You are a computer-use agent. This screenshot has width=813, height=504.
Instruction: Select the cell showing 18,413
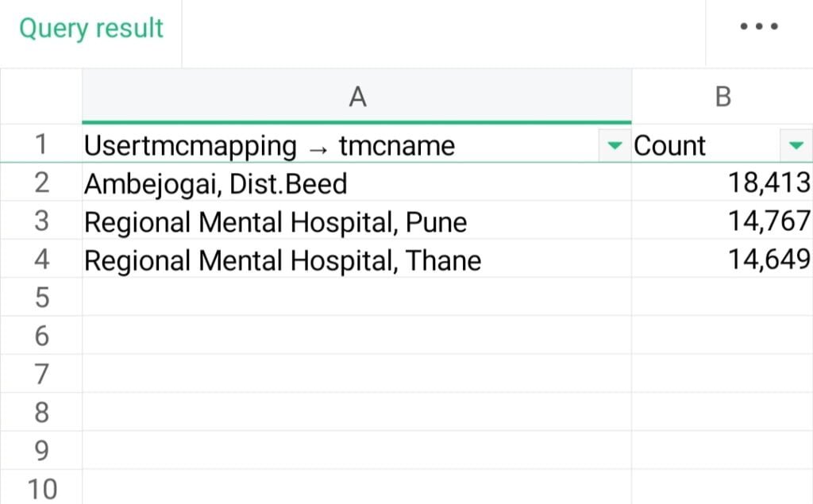[722, 182]
